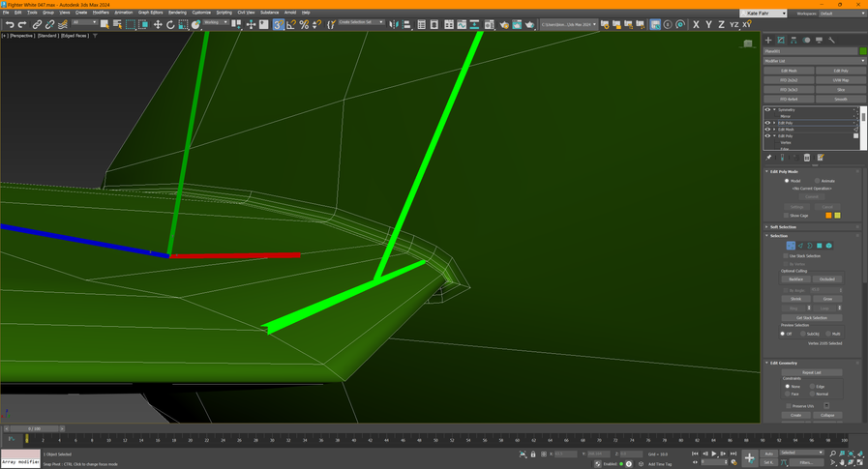Image resolution: width=868 pixels, height=469 pixels.
Task: Click Configure Modifier Sets icon
Action: [x=821, y=158]
